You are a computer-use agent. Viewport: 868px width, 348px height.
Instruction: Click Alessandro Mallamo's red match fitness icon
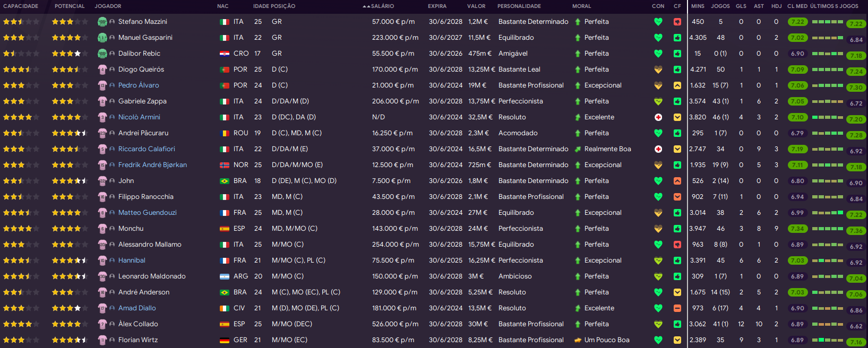pyautogui.click(x=677, y=245)
